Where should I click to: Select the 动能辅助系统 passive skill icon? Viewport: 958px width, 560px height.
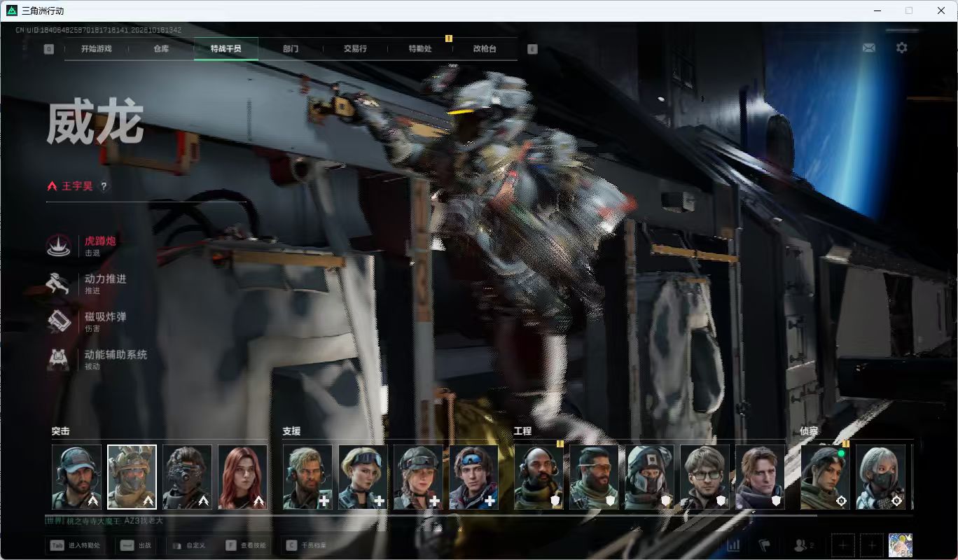pyautogui.click(x=58, y=359)
